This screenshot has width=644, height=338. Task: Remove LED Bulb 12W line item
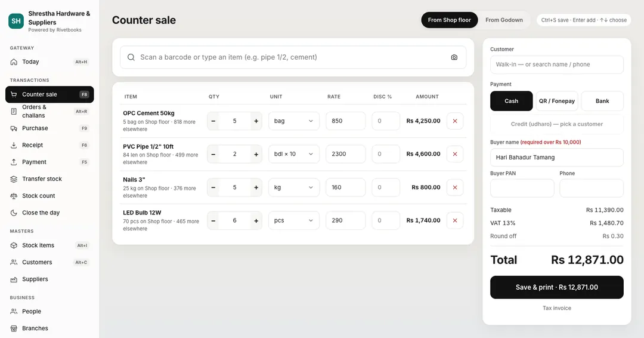tap(454, 220)
